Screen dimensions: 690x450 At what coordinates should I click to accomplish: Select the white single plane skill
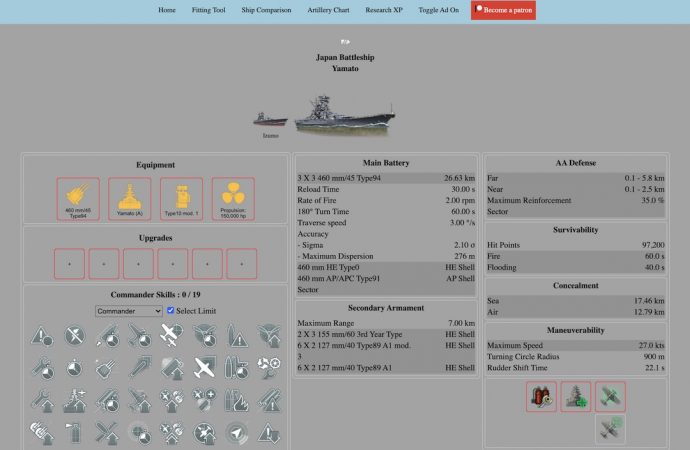(x=204, y=368)
